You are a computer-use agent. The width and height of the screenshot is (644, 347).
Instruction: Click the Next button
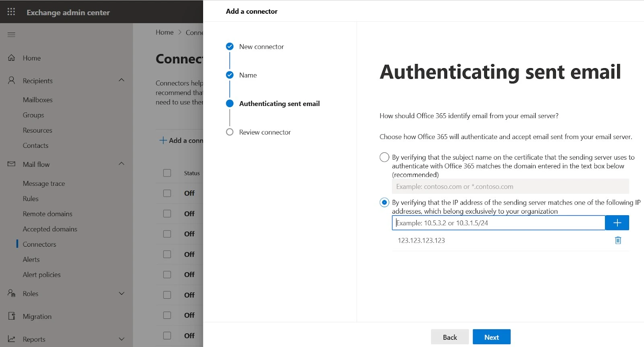[491, 337]
